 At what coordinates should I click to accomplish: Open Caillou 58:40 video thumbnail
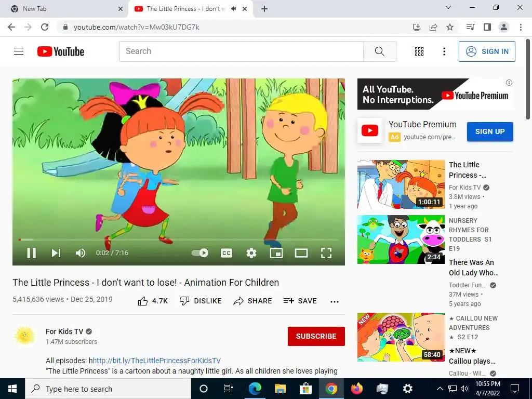tap(401, 337)
